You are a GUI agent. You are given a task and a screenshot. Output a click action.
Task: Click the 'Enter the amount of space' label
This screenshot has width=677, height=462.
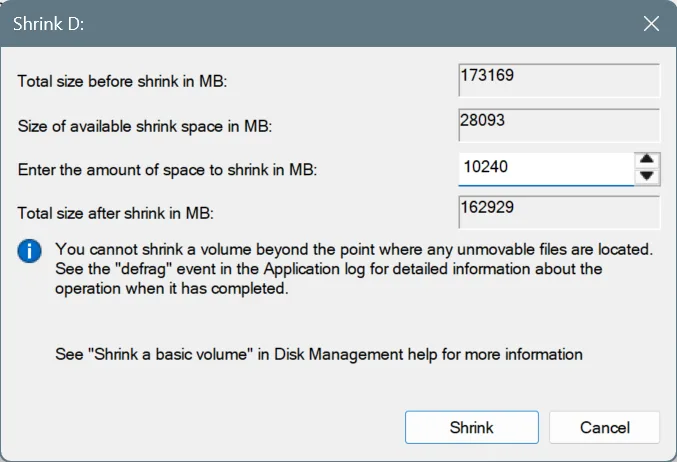[167, 170]
